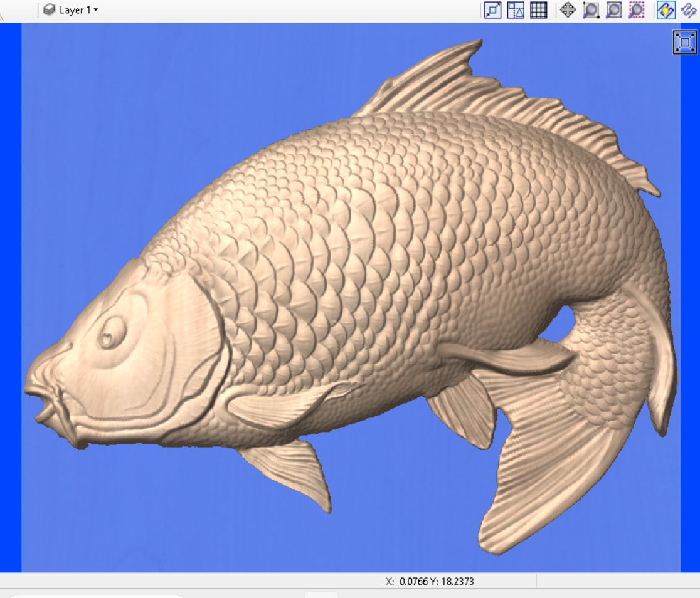Click the diagonal-arrows scale view icon
Image resolution: width=700 pixels, height=598 pixels.
click(494, 10)
